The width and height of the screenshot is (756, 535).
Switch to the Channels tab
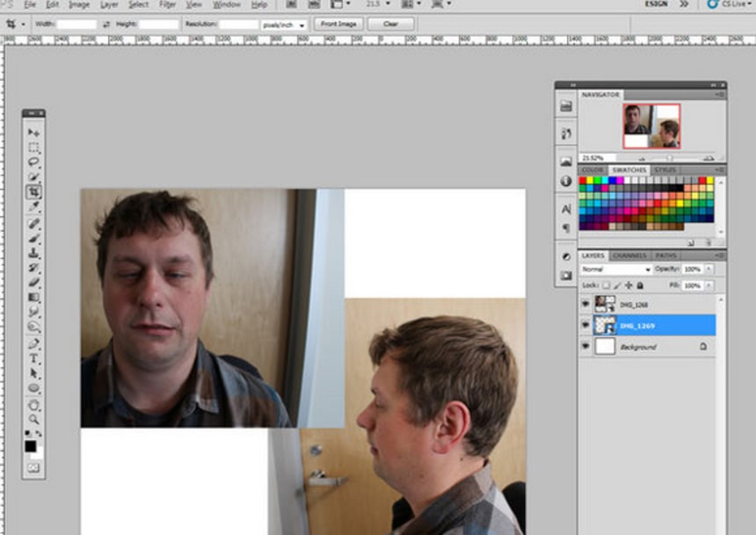tap(629, 256)
